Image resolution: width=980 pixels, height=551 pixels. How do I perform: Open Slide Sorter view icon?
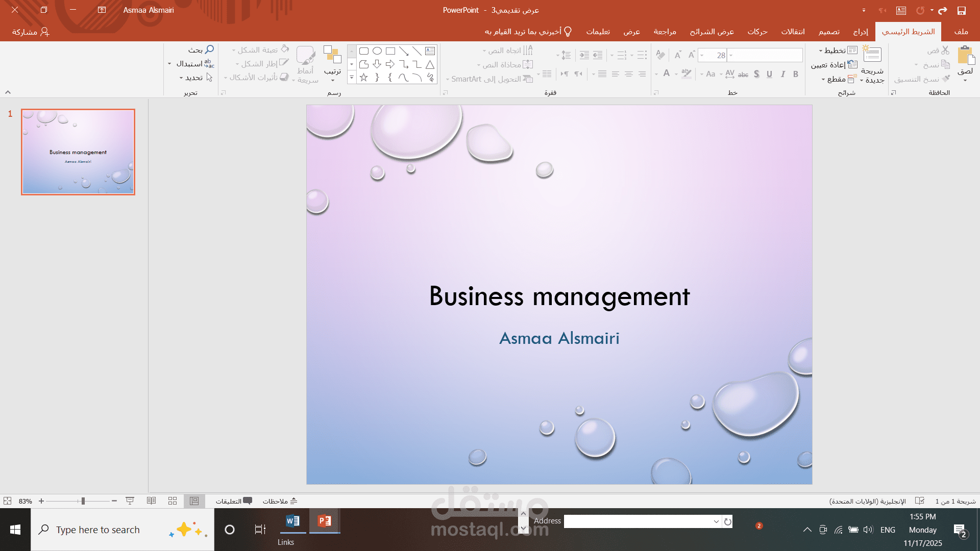(x=173, y=501)
